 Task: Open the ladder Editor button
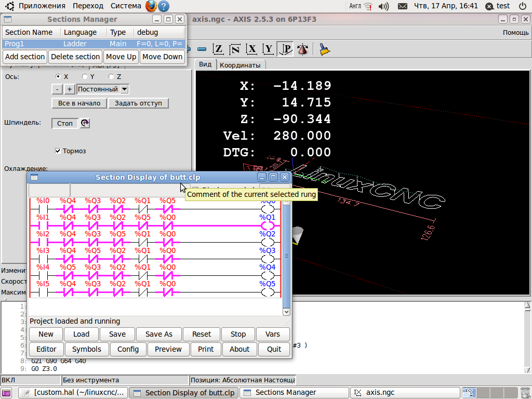(x=46, y=349)
